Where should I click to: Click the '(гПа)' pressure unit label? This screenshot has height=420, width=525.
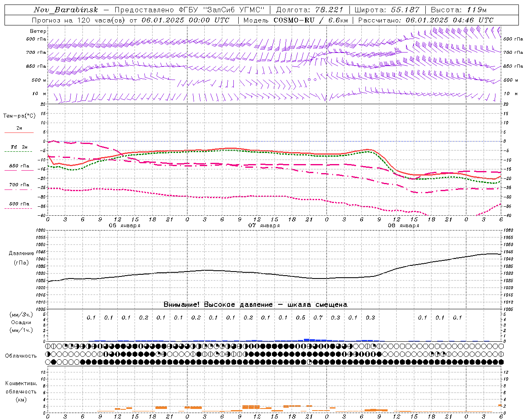[x=21, y=263]
